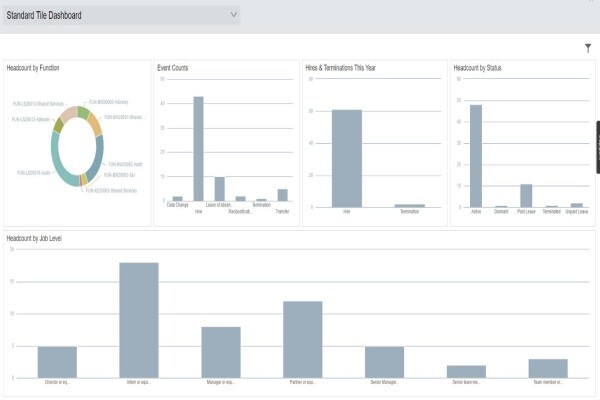The height and width of the screenshot is (400, 600).
Task: Click the orange Shared donut segment
Action: [95, 124]
